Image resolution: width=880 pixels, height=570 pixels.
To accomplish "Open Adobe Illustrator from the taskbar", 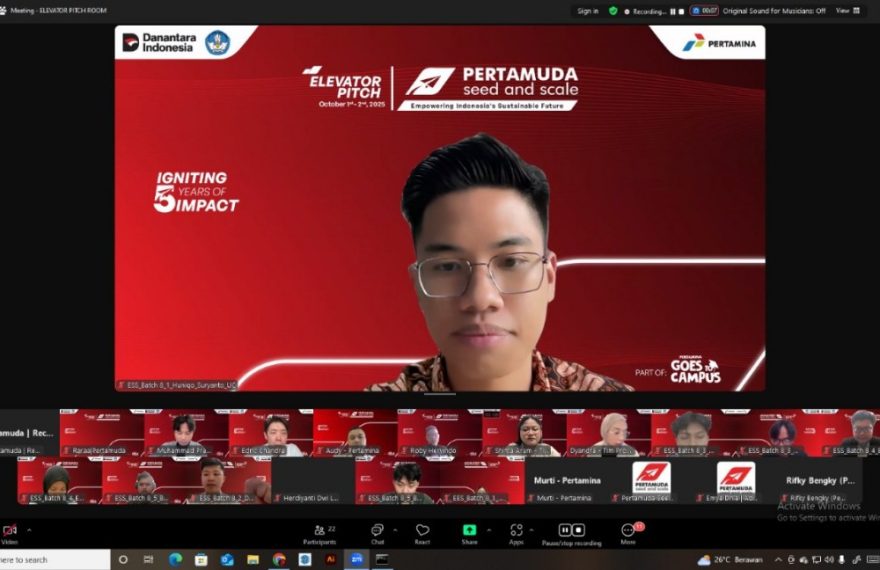I will [x=331, y=560].
